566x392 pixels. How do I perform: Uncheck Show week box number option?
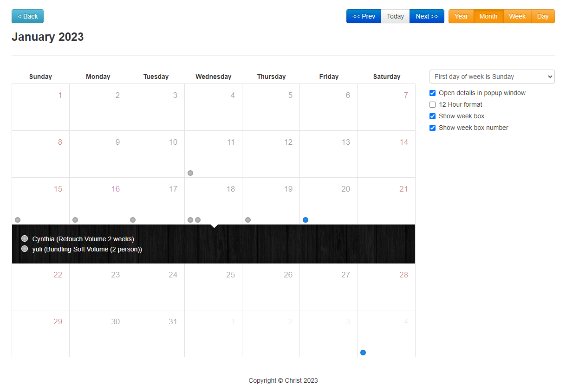[433, 128]
